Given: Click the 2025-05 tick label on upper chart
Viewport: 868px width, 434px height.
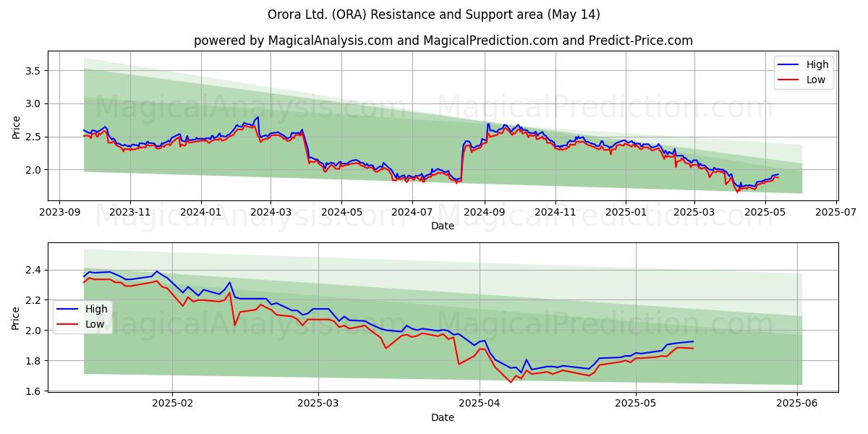Looking at the screenshot, I should 765,213.
